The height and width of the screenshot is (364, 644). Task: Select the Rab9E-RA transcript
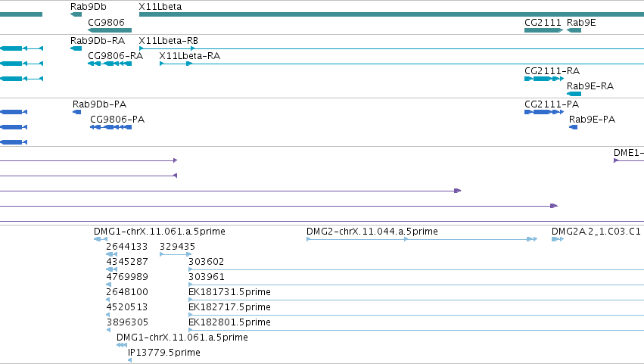tap(574, 94)
